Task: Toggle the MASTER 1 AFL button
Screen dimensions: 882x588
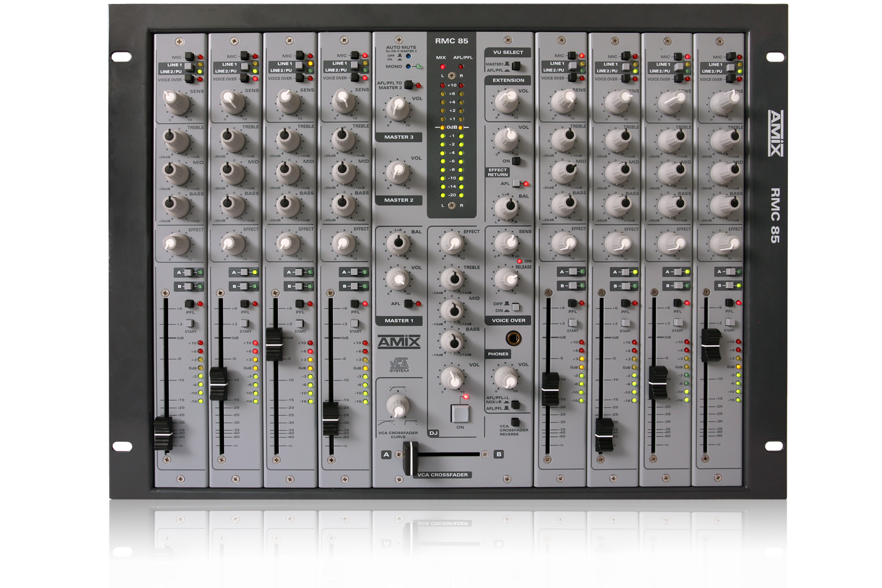Action: pyautogui.click(x=409, y=304)
